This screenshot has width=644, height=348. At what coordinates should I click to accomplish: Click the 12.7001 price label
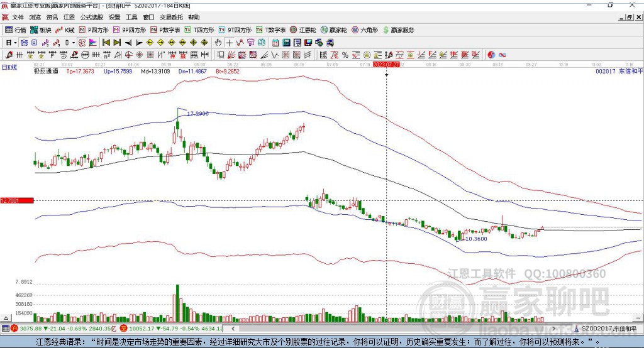point(17,200)
